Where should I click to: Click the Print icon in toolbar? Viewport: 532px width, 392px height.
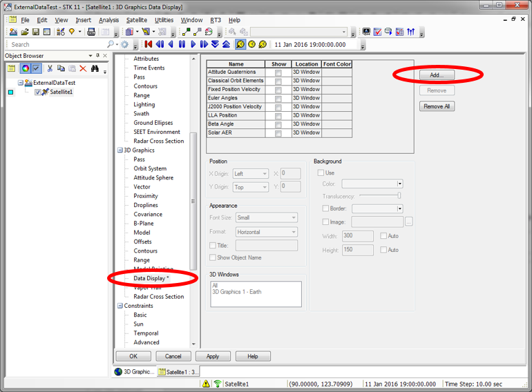coord(91,32)
